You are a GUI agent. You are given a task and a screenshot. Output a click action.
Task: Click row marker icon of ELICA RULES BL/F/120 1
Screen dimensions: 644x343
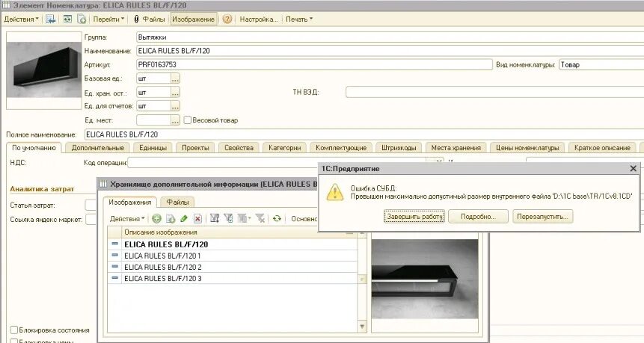(x=114, y=256)
